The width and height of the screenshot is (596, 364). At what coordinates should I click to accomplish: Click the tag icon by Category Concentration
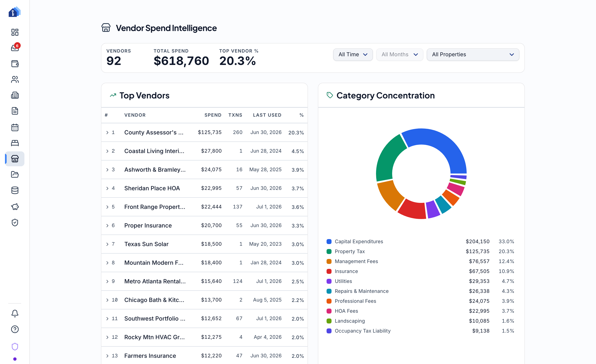330,95
